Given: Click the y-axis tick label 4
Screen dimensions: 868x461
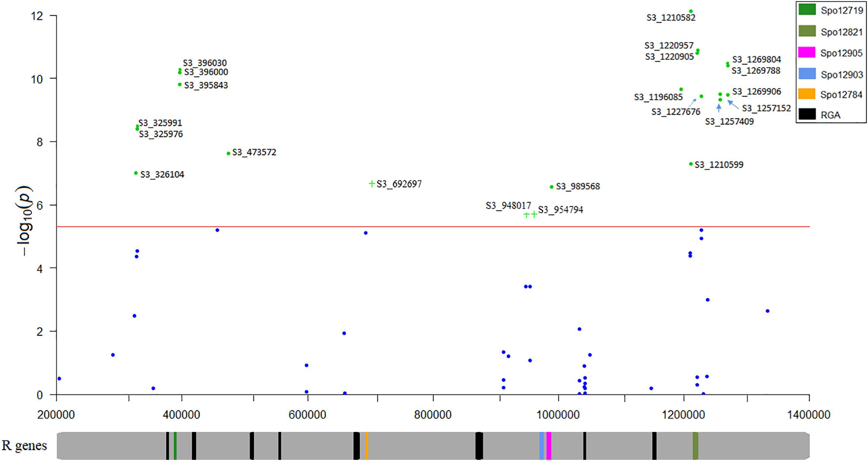Looking at the screenshot, I should (x=40, y=268).
